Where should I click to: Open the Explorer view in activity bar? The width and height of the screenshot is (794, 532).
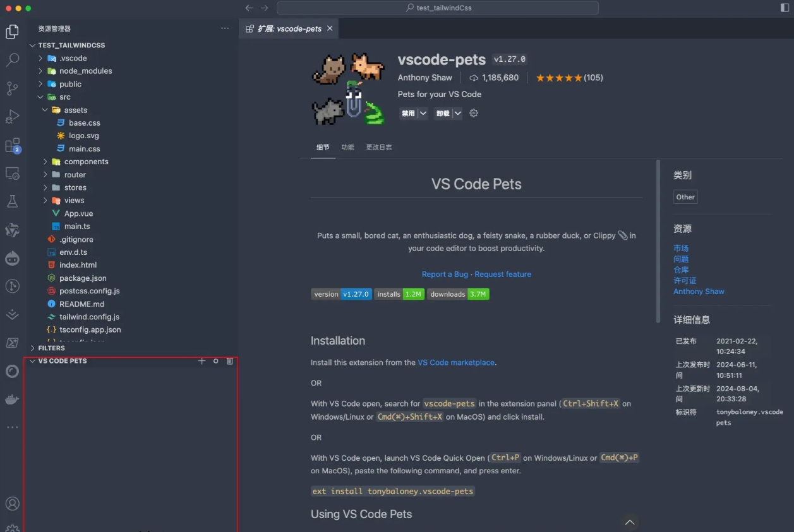pyautogui.click(x=12, y=32)
